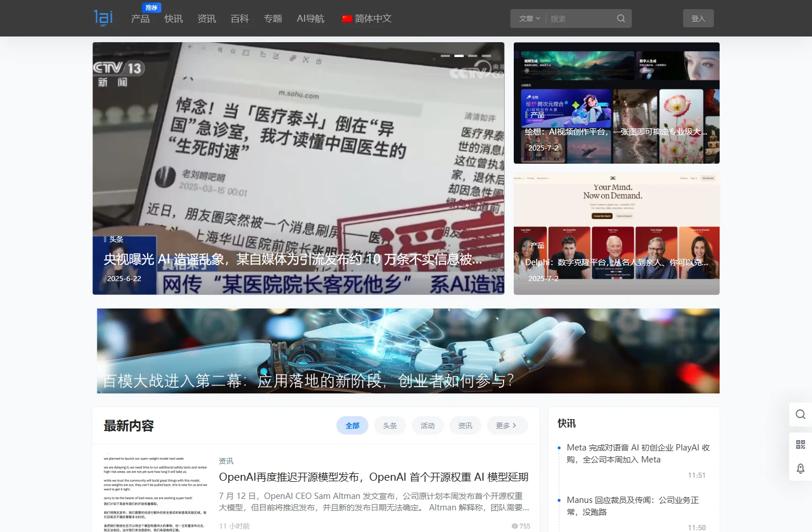Click the 快讯 sidebar heading
This screenshot has height=532, width=812.
coord(567,423)
